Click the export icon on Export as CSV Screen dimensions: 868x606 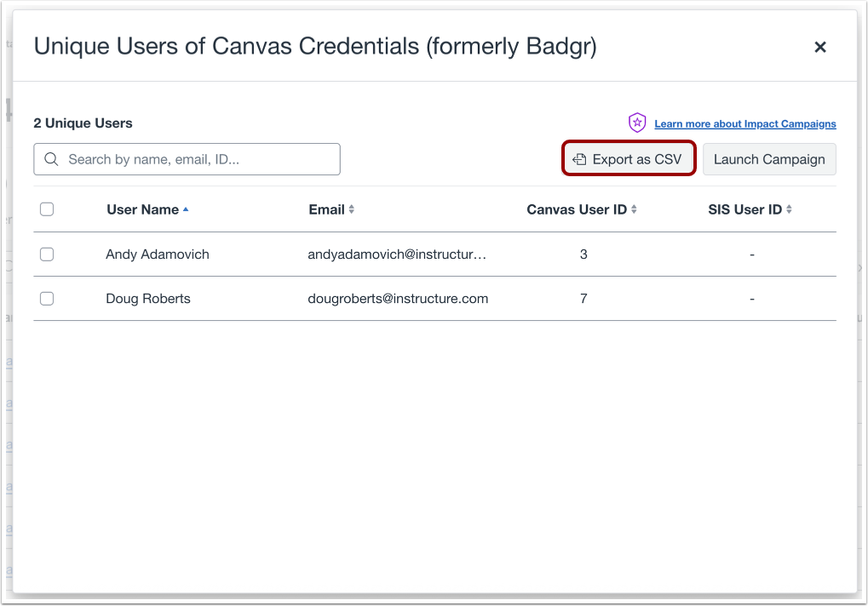579,159
